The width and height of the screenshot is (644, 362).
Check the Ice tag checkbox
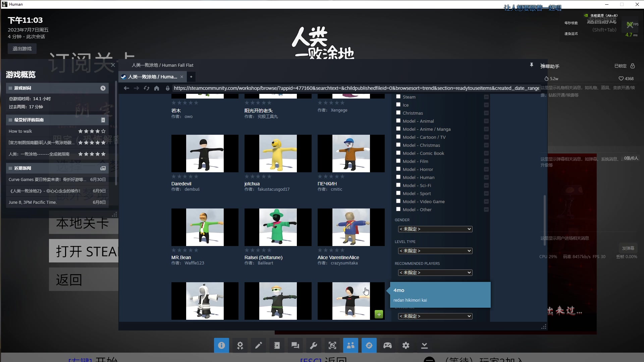(398, 105)
